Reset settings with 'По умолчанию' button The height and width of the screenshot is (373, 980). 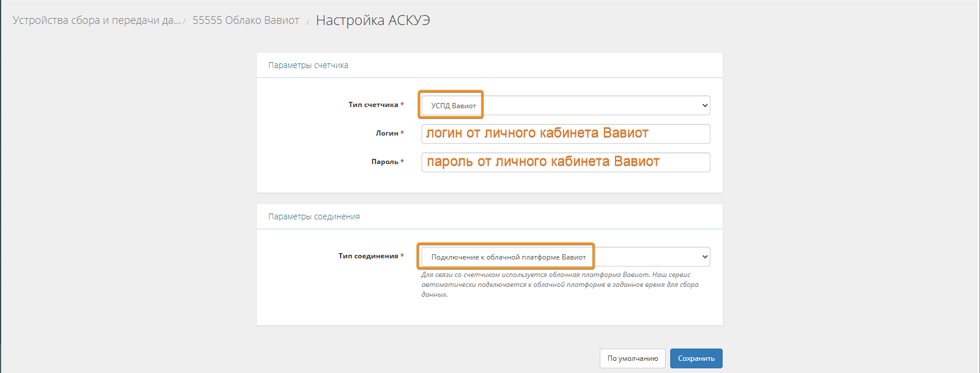[x=632, y=358]
